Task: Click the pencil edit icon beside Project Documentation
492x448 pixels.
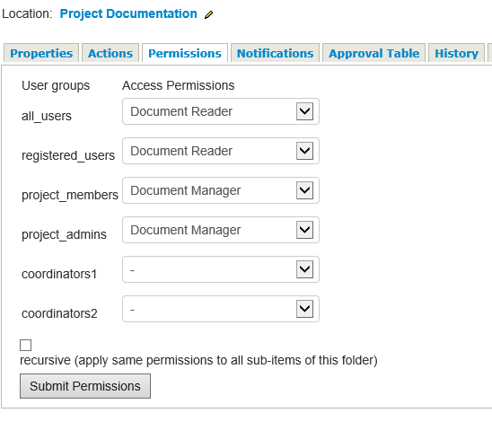Action: [x=208, y=14]
